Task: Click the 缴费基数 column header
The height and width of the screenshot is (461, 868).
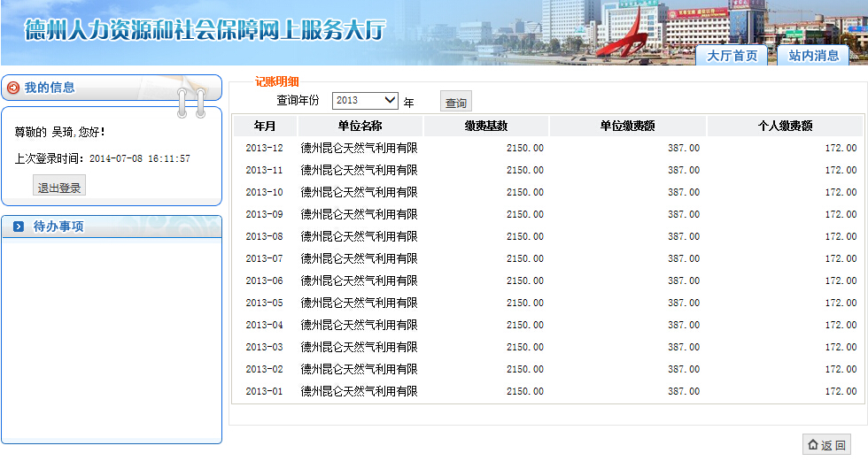Action: click(485, 127)
